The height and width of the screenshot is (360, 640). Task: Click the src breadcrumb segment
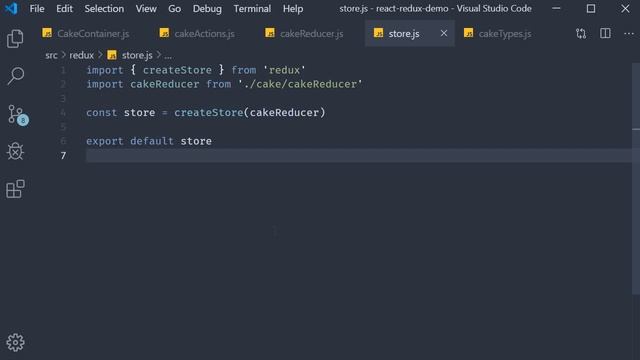(51, 55)
